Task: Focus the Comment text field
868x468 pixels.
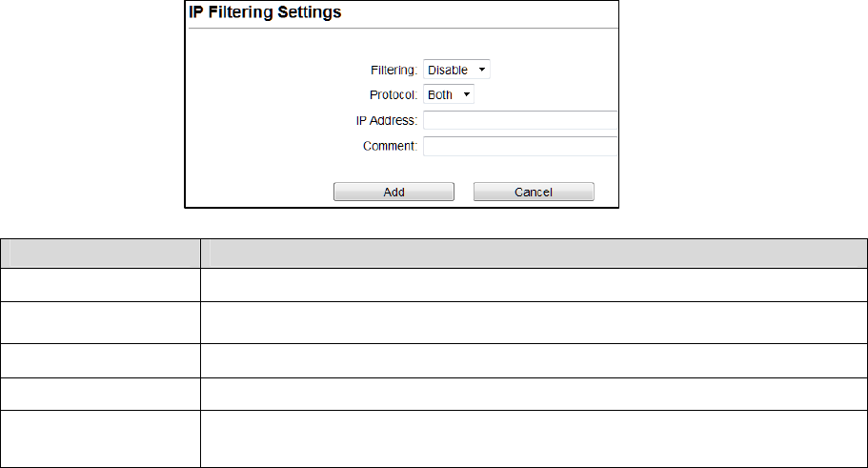Action: click(520, 147)
